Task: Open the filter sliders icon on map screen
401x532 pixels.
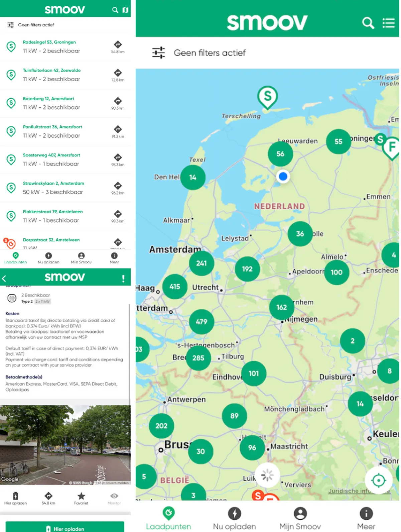Action: (158, 52)
